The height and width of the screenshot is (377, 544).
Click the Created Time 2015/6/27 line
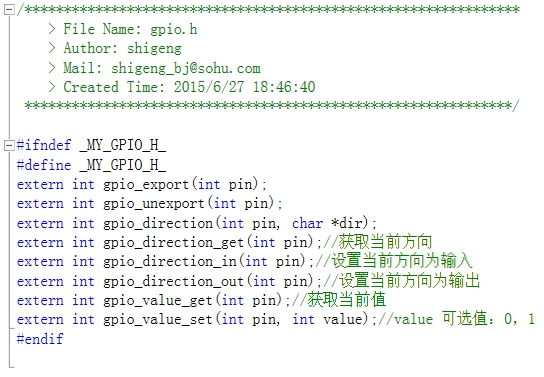tap(189, 87)
